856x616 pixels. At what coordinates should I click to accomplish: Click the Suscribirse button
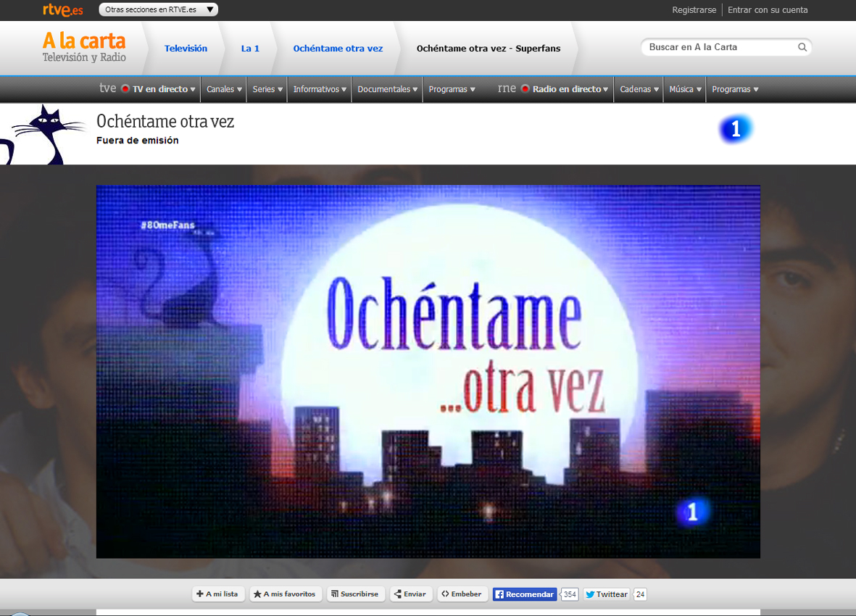[x=355, y=594]
